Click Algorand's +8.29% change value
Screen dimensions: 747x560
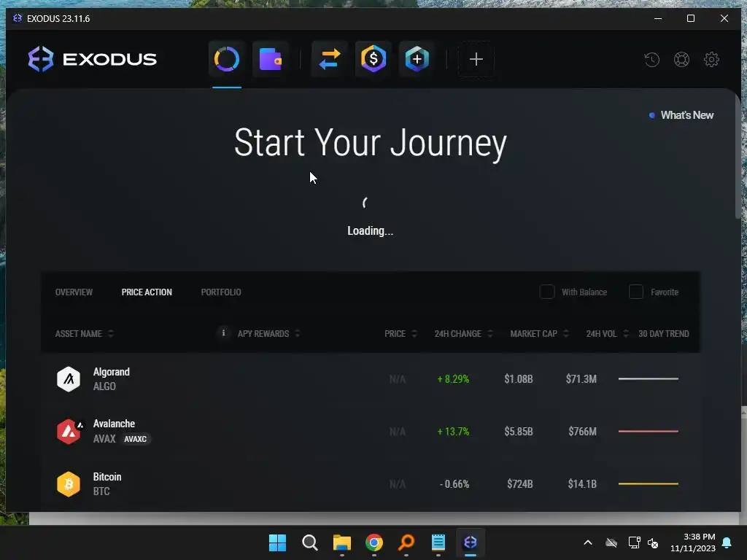(453, 379)
